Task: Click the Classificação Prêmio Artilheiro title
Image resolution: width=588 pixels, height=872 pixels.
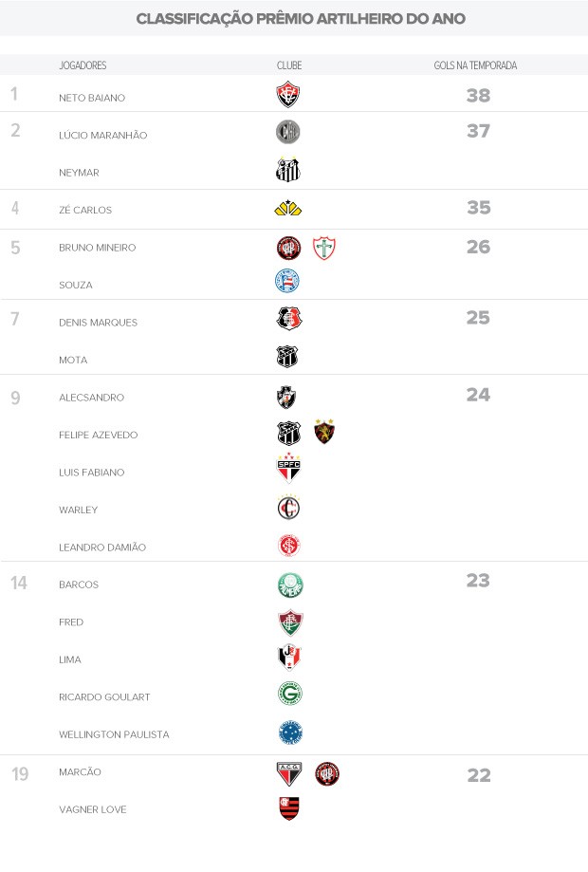Action: (301, 19)
